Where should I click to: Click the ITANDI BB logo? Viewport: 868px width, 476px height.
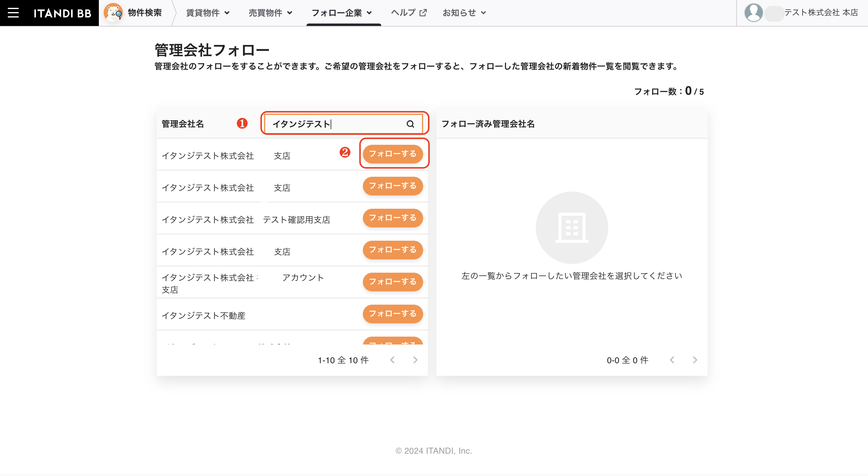62,13
